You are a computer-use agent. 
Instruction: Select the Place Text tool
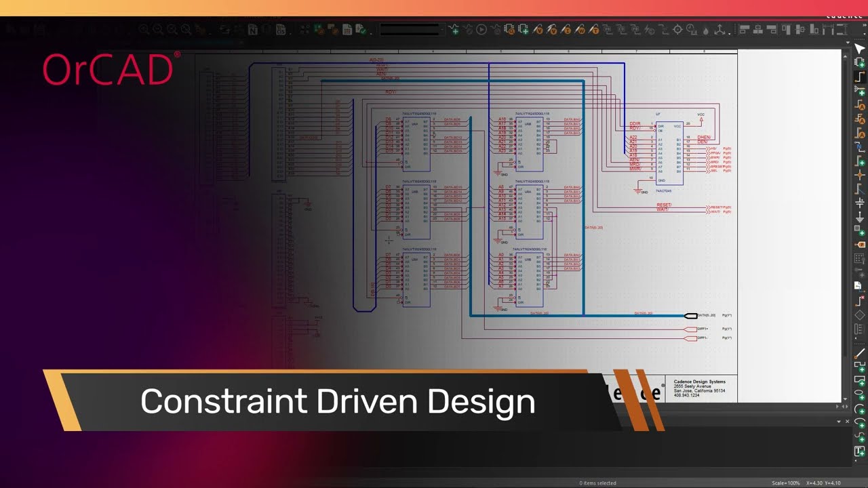click(x=860, y=451)
